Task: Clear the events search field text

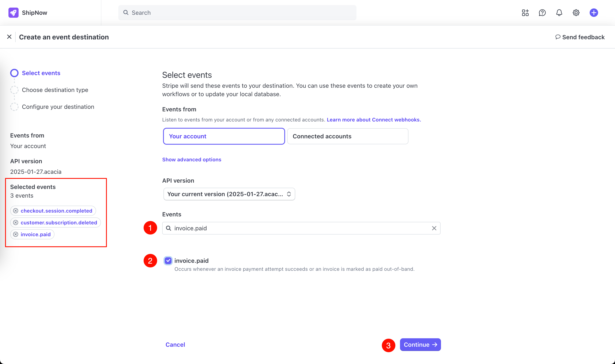Action: click(434, 228)
